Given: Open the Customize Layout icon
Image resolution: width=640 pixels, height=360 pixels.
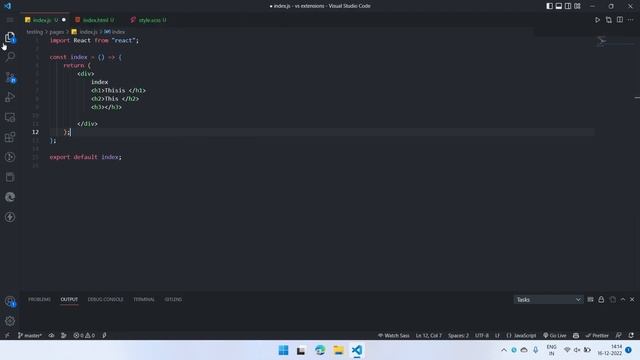Looking at the screenshot, I should pos(577,6).
